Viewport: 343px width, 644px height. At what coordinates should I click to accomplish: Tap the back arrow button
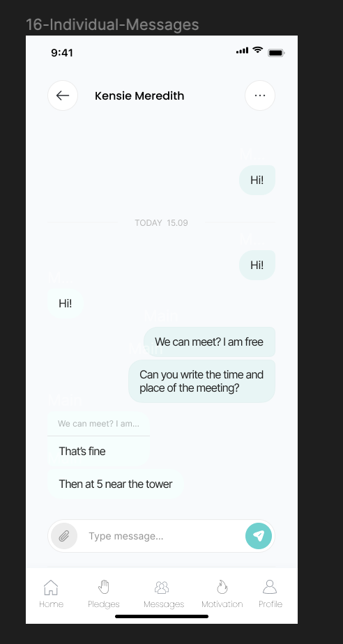(x=63, y=95)
